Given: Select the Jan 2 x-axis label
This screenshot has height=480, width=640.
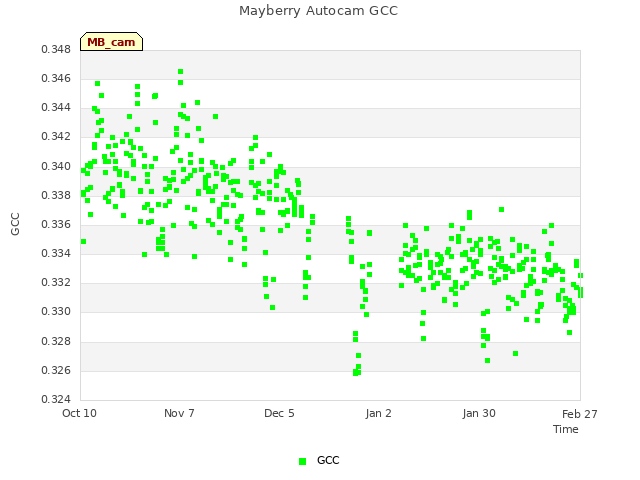Looking at the screenshot, I should click(378, 413).
